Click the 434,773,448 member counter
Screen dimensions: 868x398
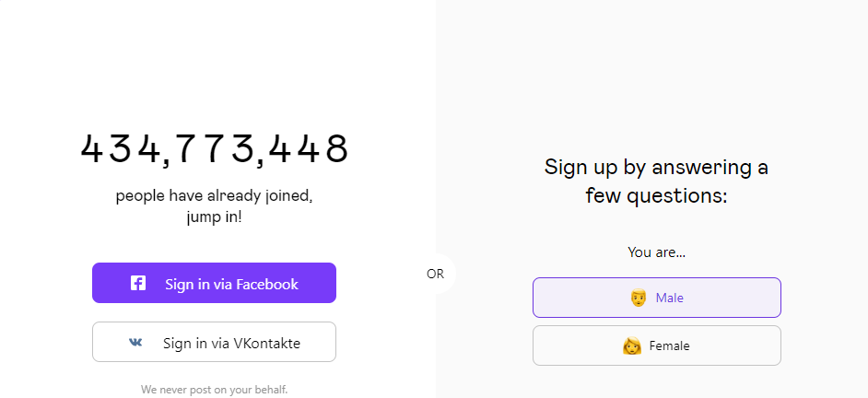click(215, 149)
